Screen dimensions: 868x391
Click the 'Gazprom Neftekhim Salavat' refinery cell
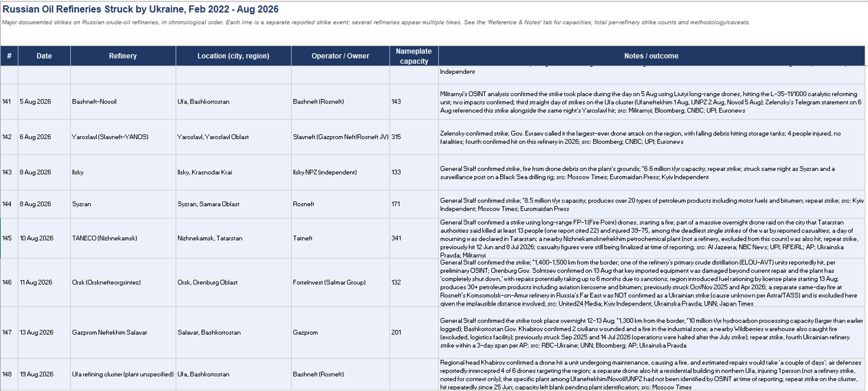coord(123,332)
